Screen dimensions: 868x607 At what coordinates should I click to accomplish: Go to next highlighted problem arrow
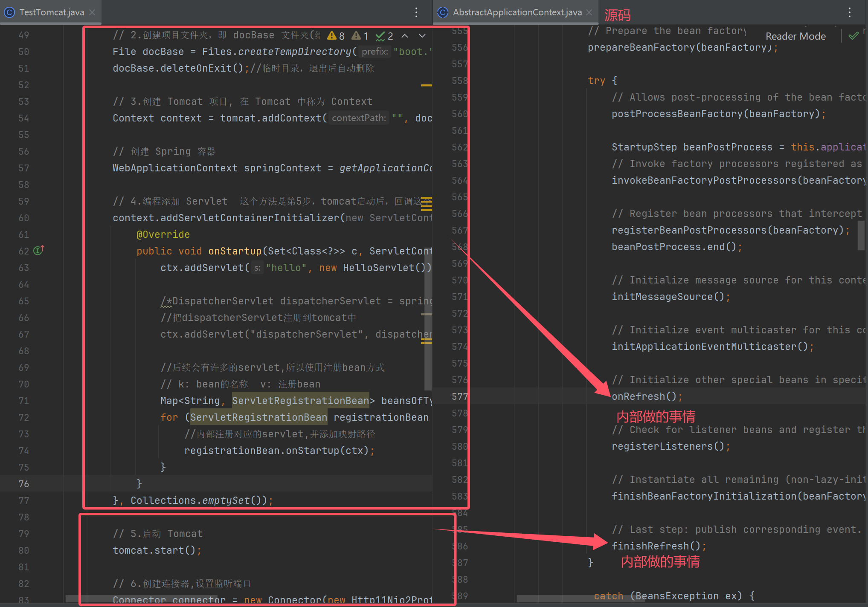coord(422,36)
